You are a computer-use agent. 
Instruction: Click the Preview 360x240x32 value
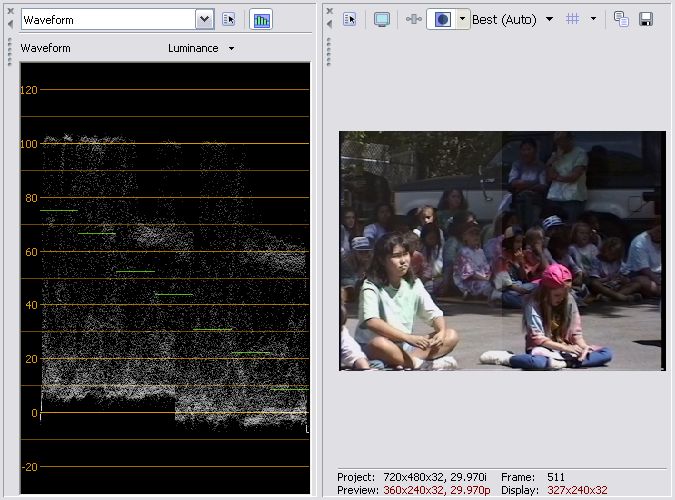pos(437,490)
